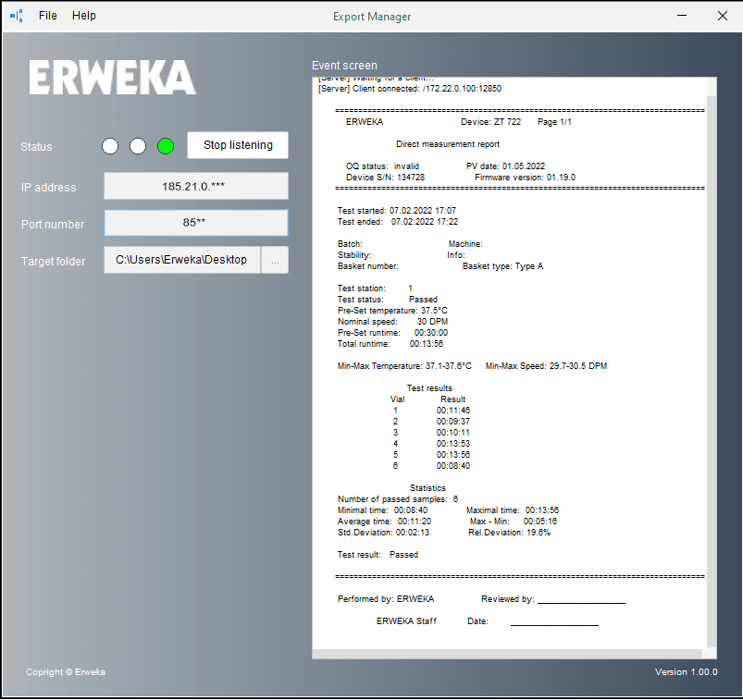Click the Target folder path field
This screenshot has height=700, width=743.
coord(181,261)
